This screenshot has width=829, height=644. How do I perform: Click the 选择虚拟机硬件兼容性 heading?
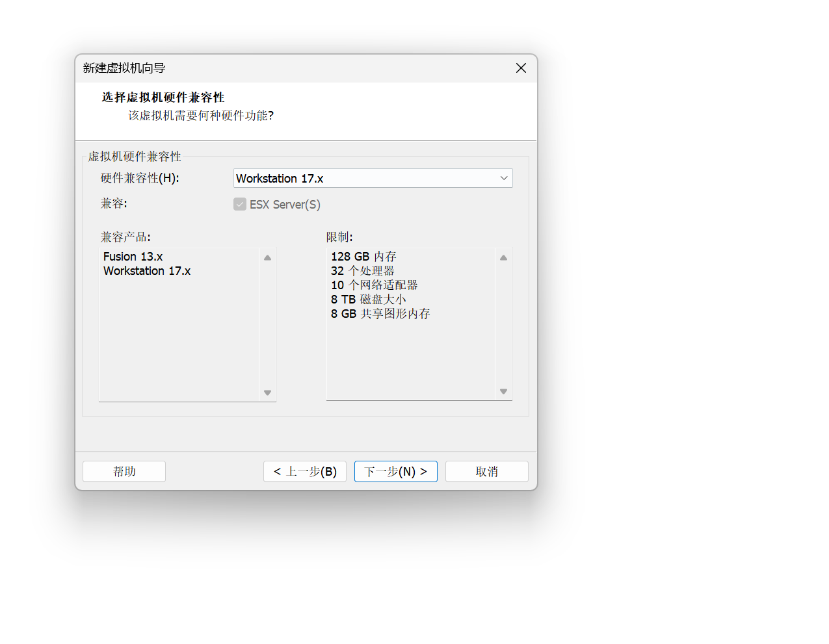pos(163,97)
